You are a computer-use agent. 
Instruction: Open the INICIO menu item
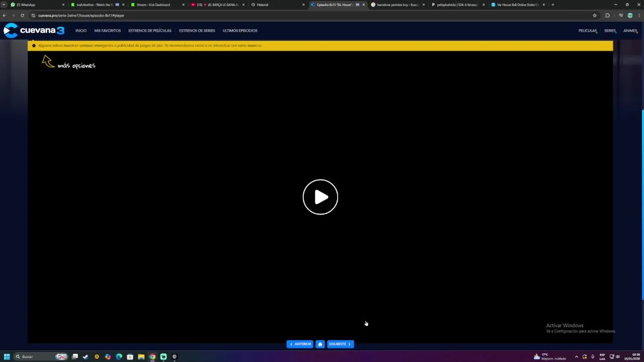coord(81,31)
